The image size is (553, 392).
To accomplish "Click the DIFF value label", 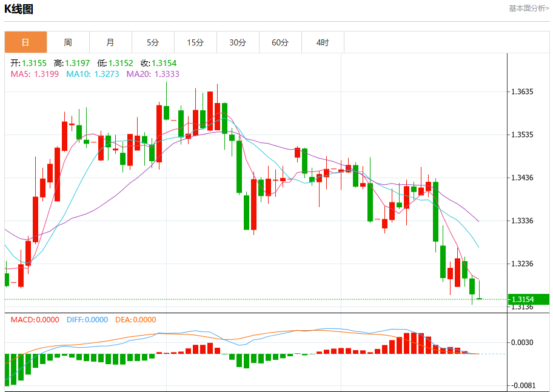I will point(87,320).
